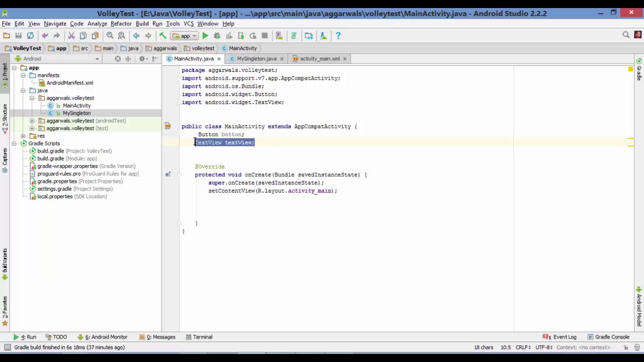Open the Event Log tool window
This screenshot has width=644, height=362.
[x=559, y=337]
